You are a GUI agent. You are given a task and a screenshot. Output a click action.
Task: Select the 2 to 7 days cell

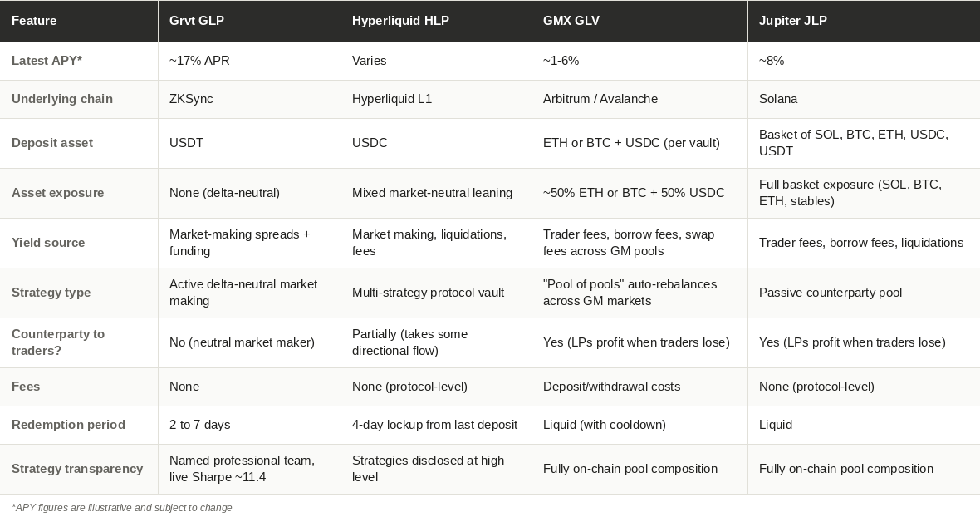point(249,425)
